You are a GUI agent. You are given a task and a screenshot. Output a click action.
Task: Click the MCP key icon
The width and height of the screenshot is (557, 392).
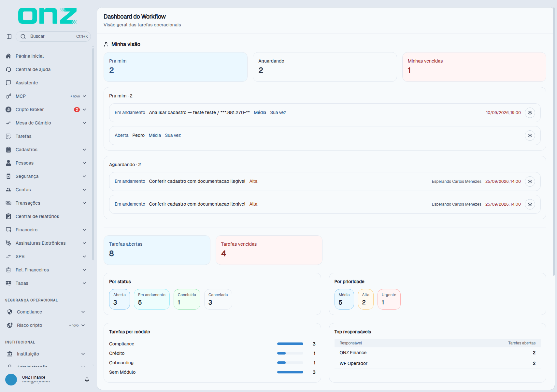(8, 96)
